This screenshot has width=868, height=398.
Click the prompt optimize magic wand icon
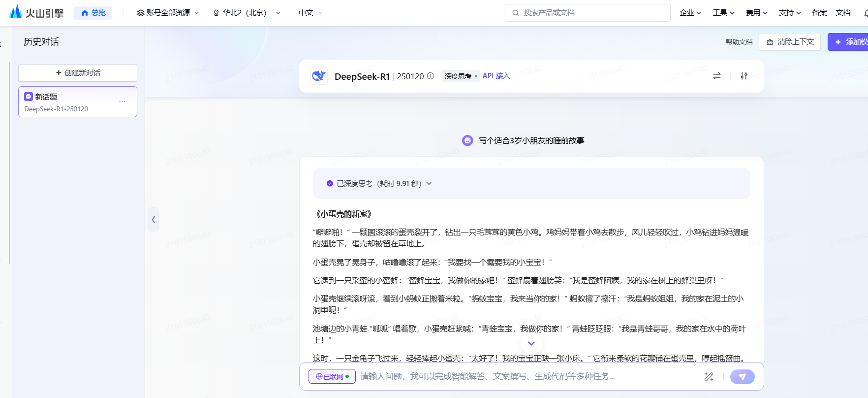[709, 377]
